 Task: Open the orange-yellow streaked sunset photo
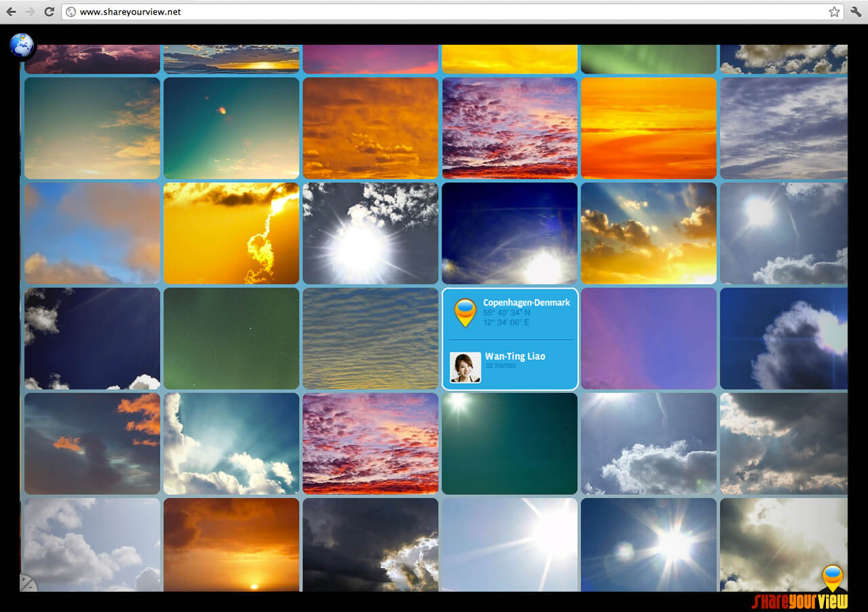pos(648,128)
